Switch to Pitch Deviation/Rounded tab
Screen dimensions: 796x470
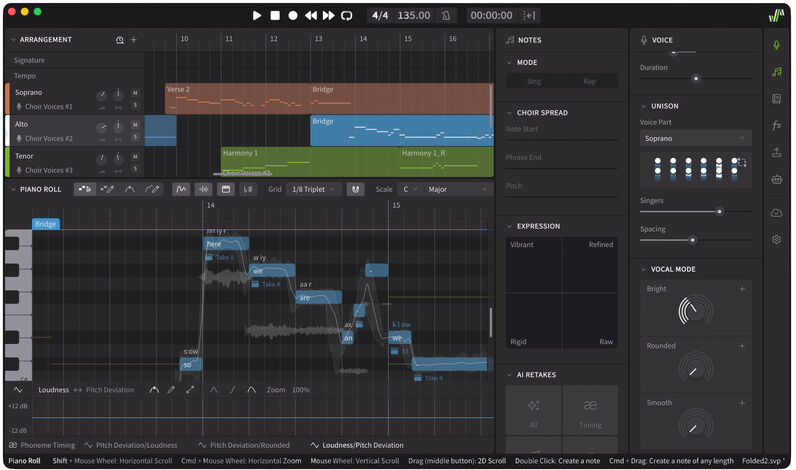click(244, 445)
